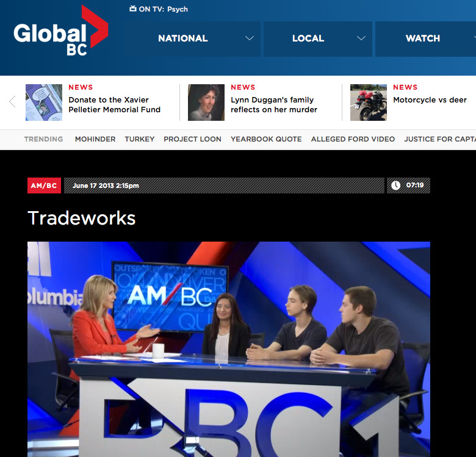
Task: Open the motorcycle photo thumbnail
Action: pos(369,103)
